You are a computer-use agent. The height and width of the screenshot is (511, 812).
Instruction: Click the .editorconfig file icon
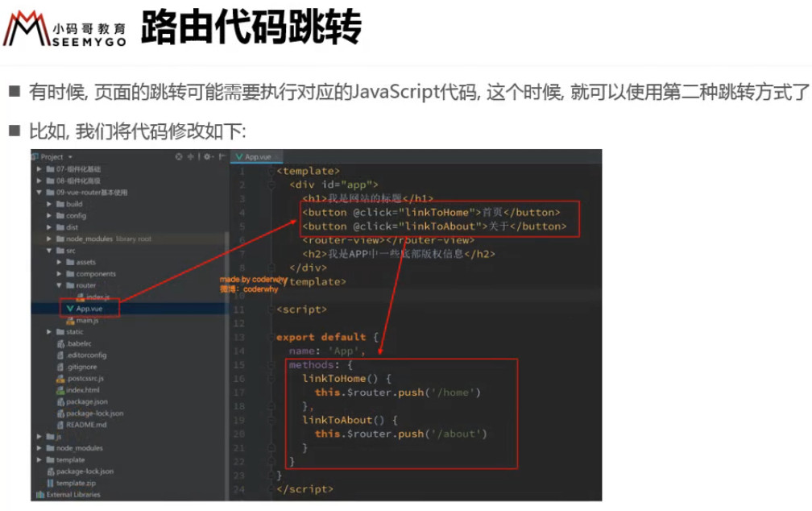coord(60,355)
